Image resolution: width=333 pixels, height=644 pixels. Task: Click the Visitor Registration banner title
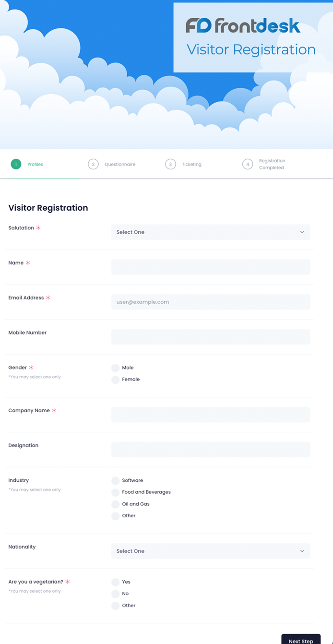251,49
